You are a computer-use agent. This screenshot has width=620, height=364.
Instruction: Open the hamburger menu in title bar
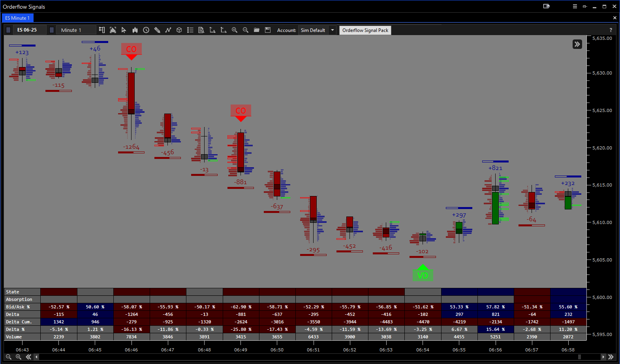pyautogui.click(x=575, y=6)
